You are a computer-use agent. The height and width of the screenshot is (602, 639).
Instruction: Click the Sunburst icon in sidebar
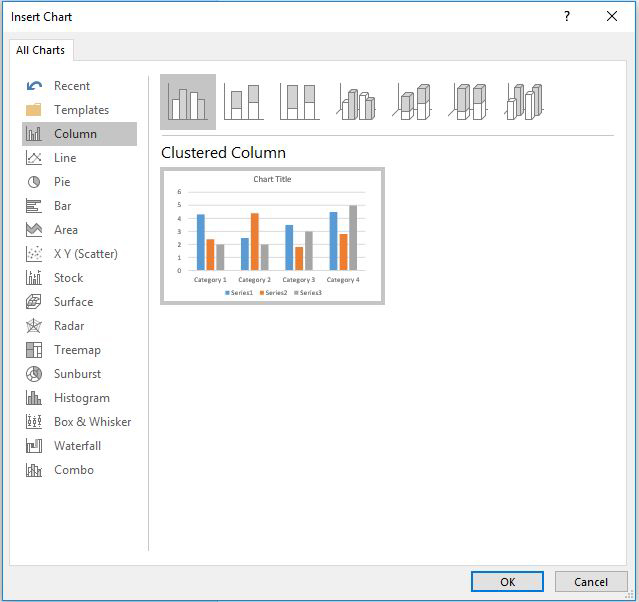pyautogui.click(x=34, y=374)
